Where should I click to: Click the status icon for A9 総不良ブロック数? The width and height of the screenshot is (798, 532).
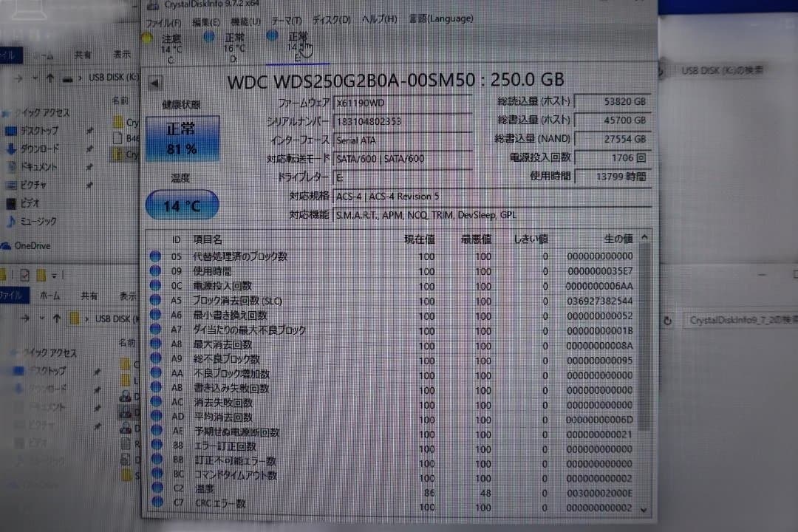pyautogui.click(x=156, y=358)
